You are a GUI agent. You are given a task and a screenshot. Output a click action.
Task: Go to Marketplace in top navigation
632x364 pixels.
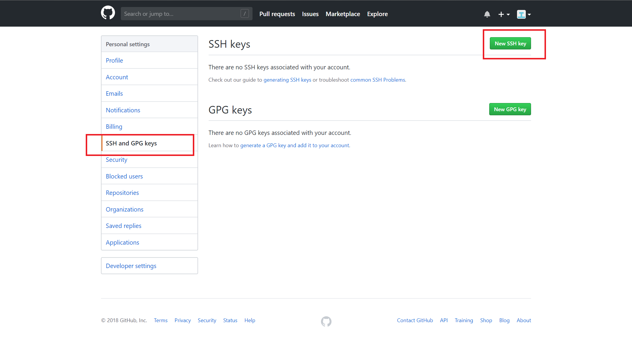[x=343, y=14]
